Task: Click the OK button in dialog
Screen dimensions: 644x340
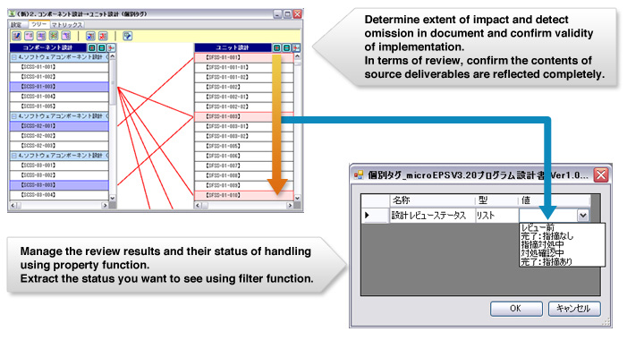Action: click(x=516, y=309)
